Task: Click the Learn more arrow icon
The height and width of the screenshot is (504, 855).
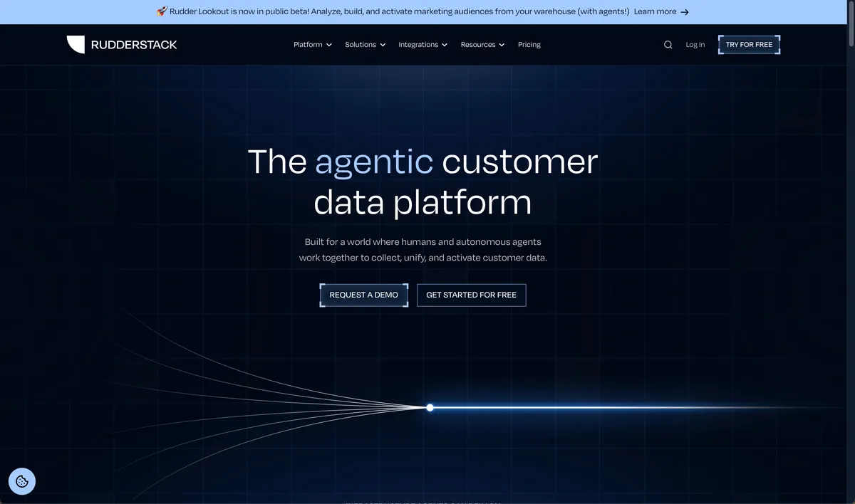Action: [685, 12]
